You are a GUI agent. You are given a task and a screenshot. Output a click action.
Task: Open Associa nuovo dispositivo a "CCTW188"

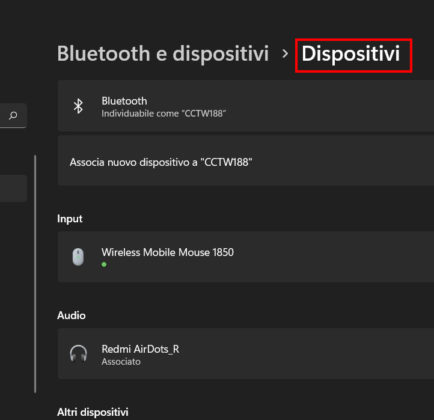coord(246,161)
